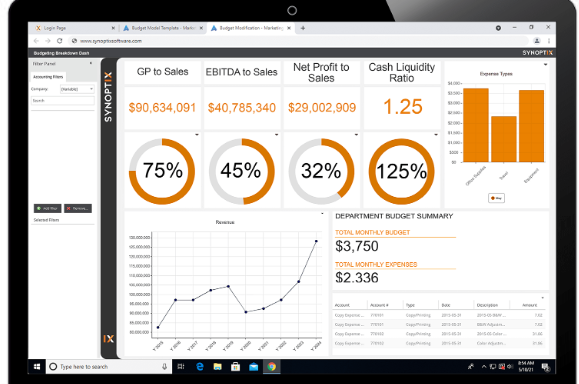Sort by the Description column header

click(487, 305)
